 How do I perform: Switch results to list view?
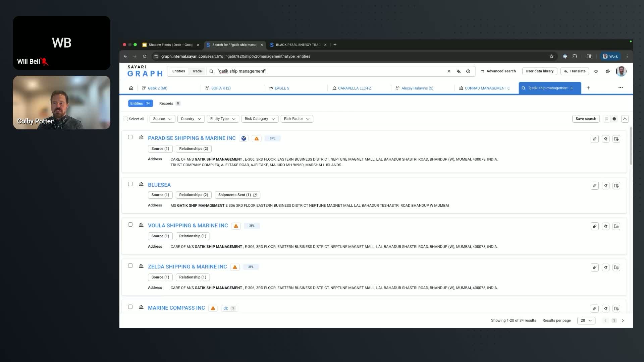pyautogui.click(x=606, y=119)
